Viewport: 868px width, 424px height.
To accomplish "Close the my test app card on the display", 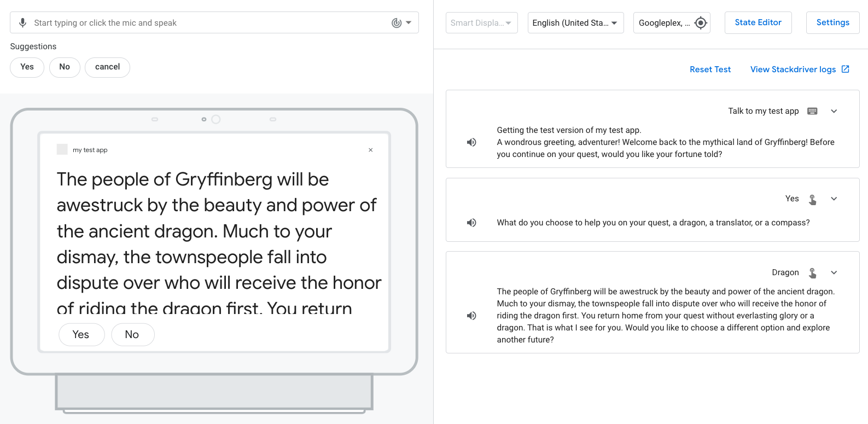I will 371,150.
